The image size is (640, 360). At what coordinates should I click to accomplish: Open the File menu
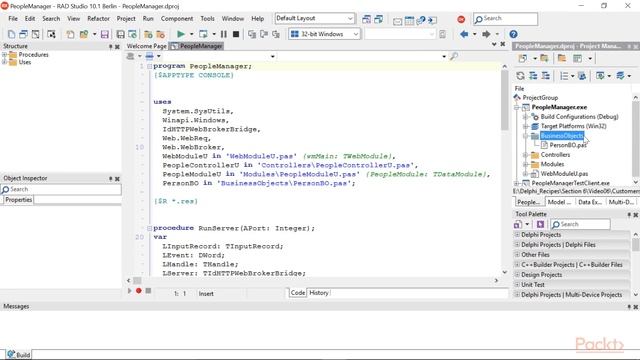point(13,19)
